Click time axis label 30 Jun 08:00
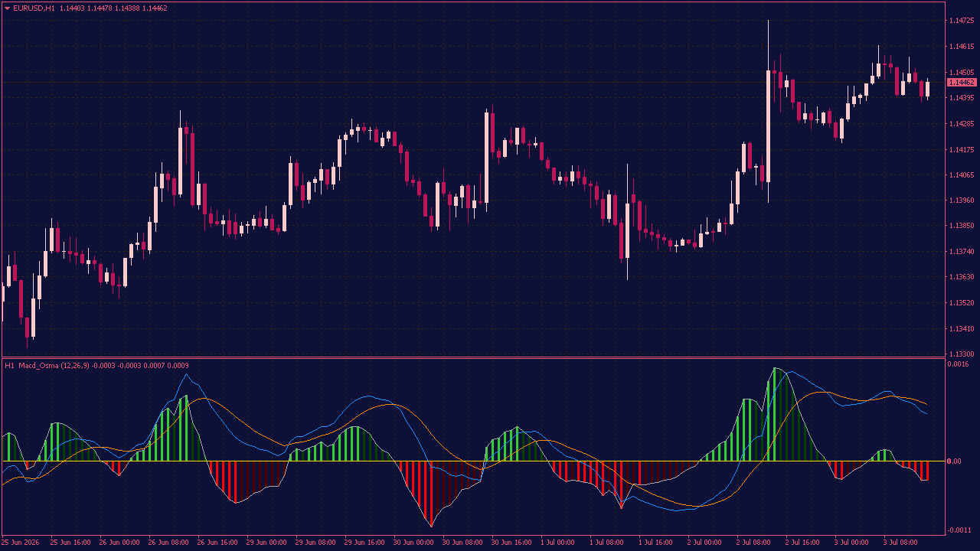The height and width of the screenshot is (551, 980). coord(462,543)
